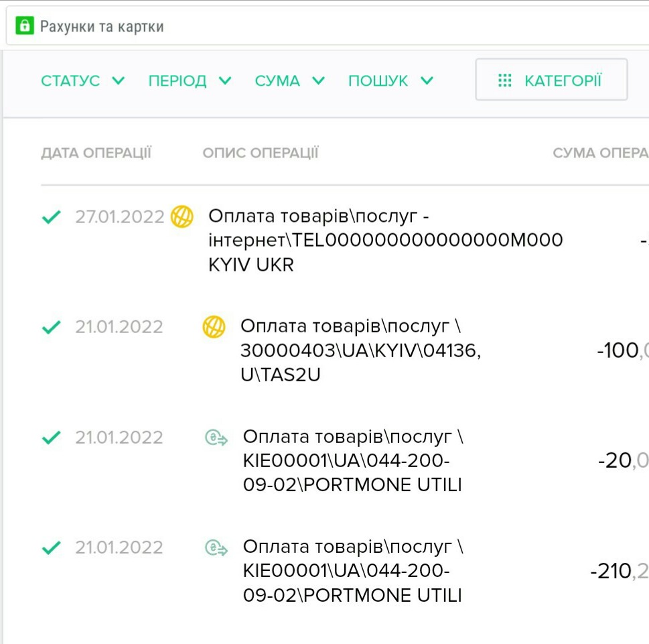Click the green padlock icon in the address bar

click(25, 25)
